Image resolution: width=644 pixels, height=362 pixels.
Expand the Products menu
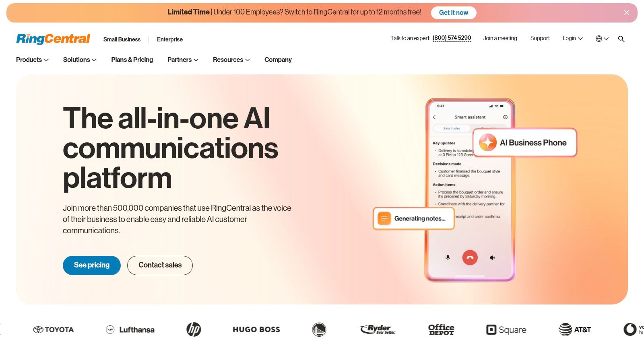pyautogui.click(x=32, y=60)
